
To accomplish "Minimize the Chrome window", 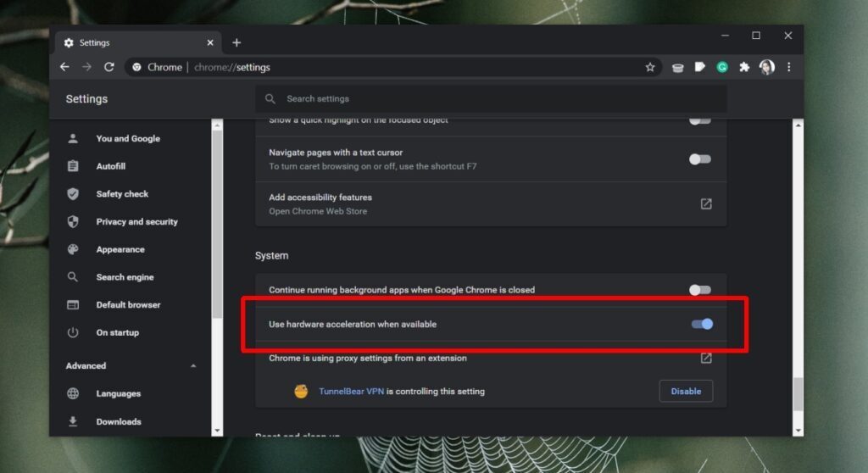I will click(x=725, y=36).
